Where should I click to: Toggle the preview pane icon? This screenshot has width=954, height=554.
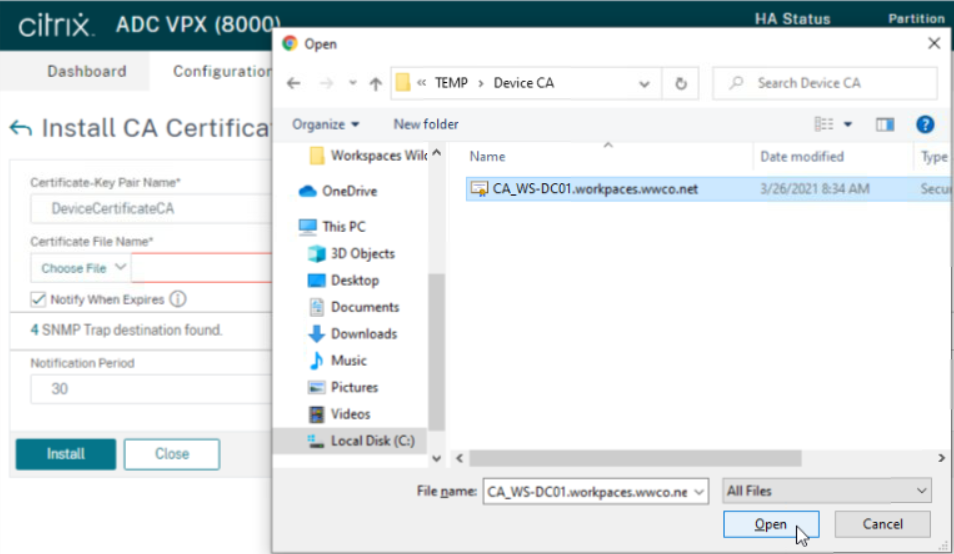pyautogui.click(x=885, y=125)
